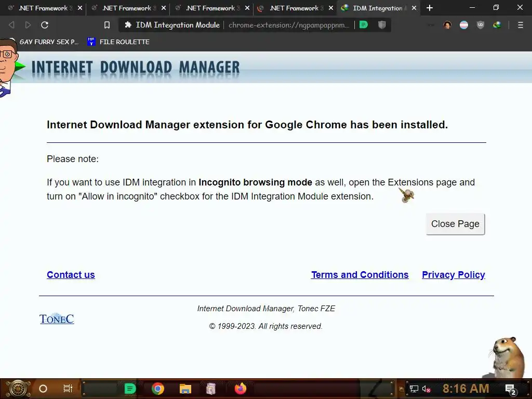Launch Google Chrome from the taskbar

pos(158,389)
